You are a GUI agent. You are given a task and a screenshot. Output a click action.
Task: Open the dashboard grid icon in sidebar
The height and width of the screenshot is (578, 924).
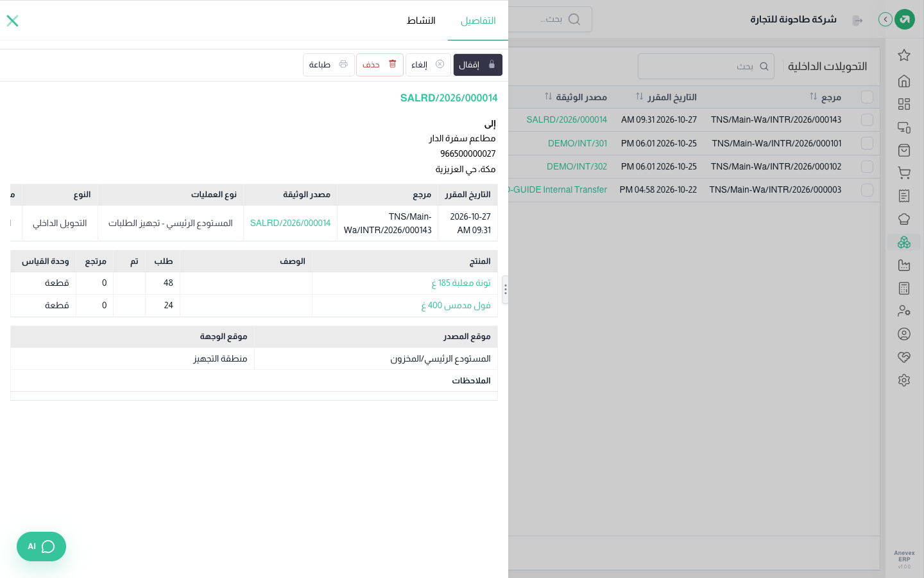pyautogui.click(x=904, y=104)
